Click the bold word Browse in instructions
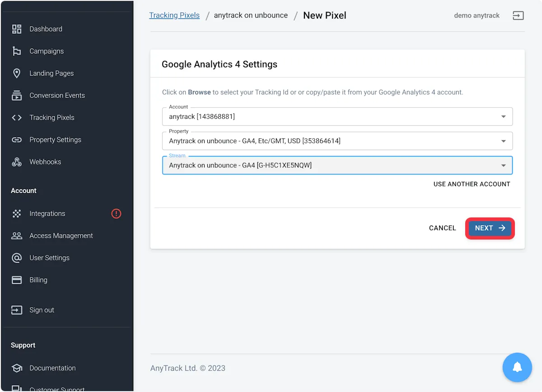542x392 pixels. (x=199, y=92)
